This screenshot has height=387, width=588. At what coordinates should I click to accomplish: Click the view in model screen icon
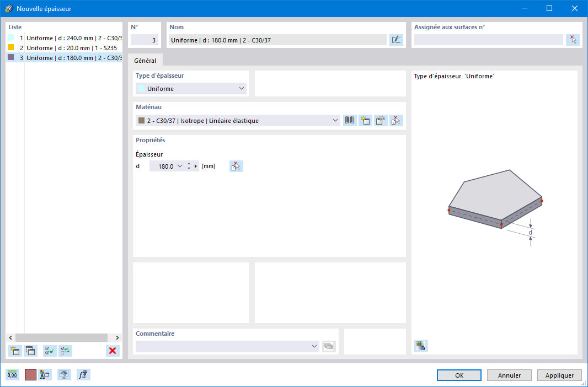click(x=64, y=374)
